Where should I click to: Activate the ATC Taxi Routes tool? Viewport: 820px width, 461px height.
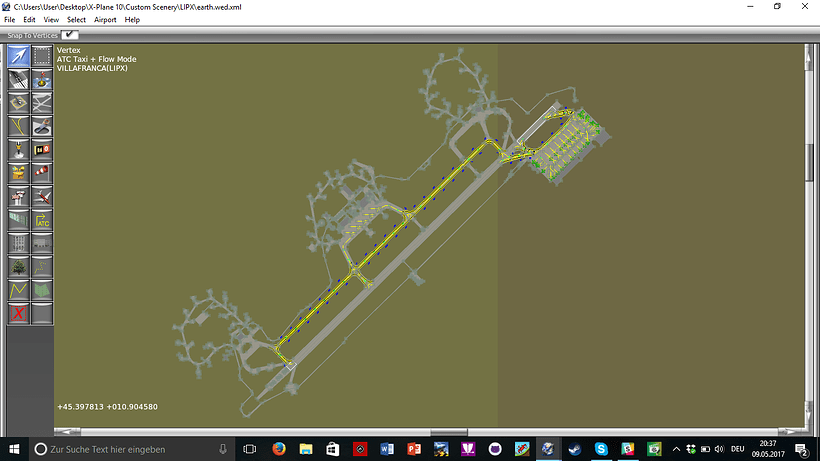point(42,220)
